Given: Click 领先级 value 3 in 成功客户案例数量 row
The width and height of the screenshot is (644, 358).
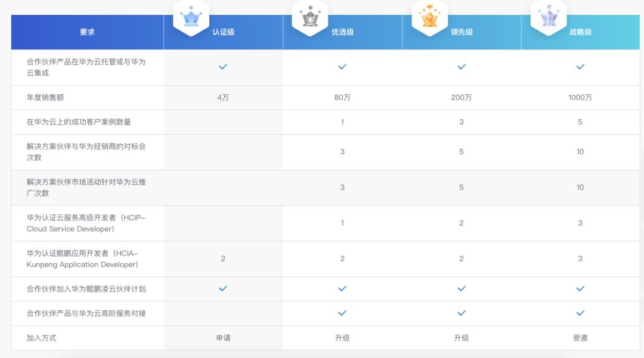Looking at the screenshot, I should coord(462,122).
